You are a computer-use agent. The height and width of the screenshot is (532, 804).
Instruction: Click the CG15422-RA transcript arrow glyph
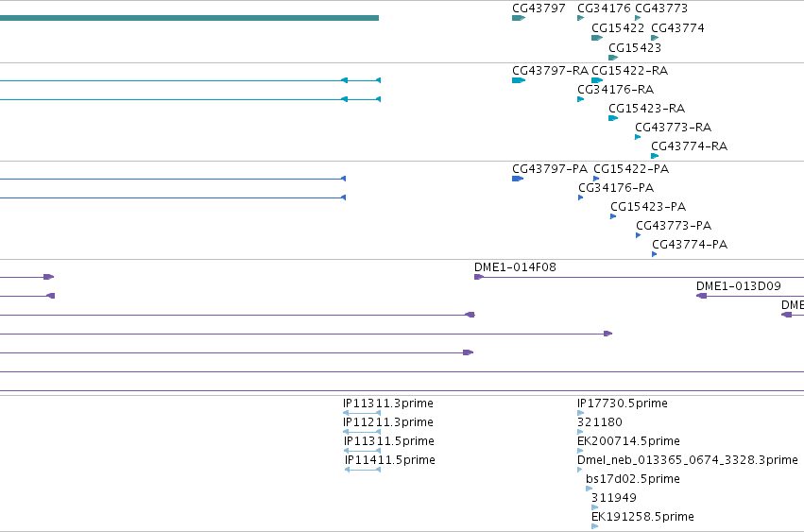(597, 80)
